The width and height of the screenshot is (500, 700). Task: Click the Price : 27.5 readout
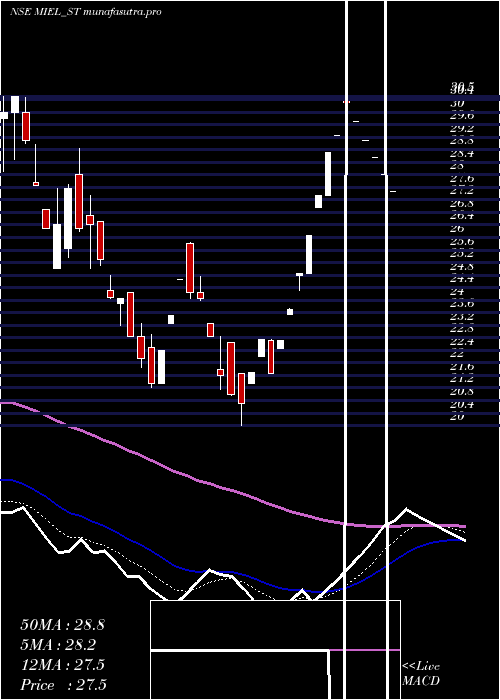pos(63,685)
